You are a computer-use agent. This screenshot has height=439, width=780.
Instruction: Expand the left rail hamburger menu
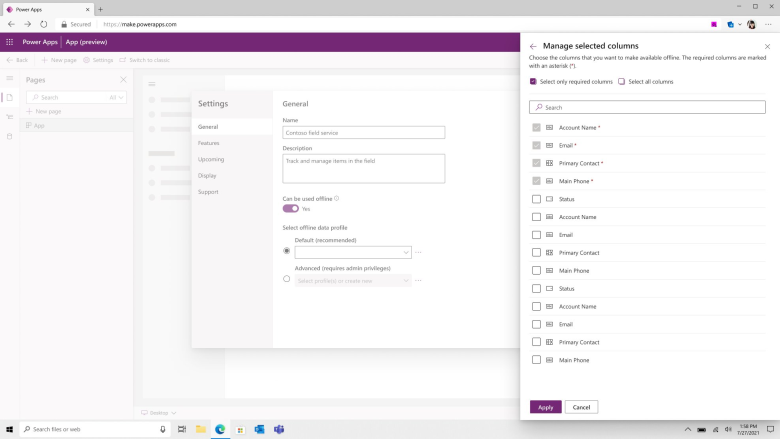[x=9, y=79]
